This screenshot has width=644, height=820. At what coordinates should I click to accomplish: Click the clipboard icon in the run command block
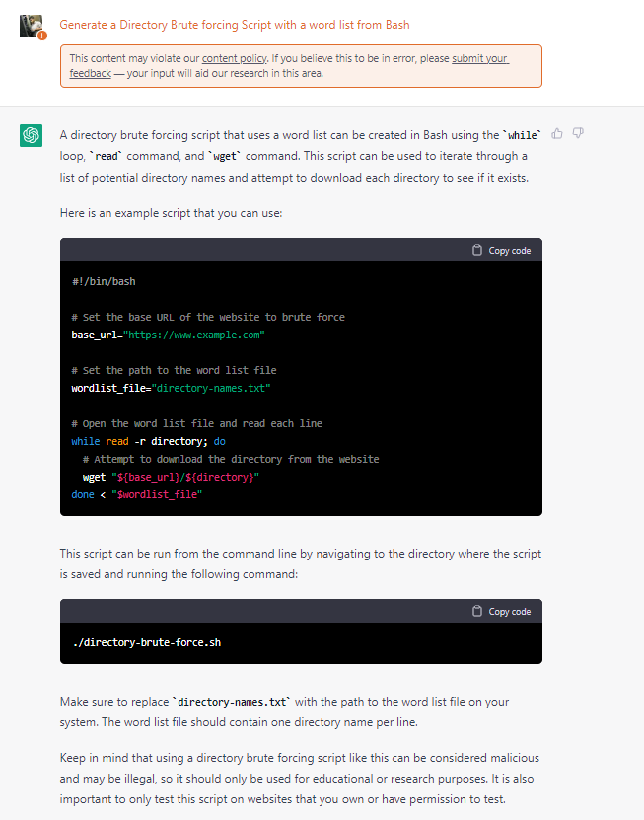(477, 611)
